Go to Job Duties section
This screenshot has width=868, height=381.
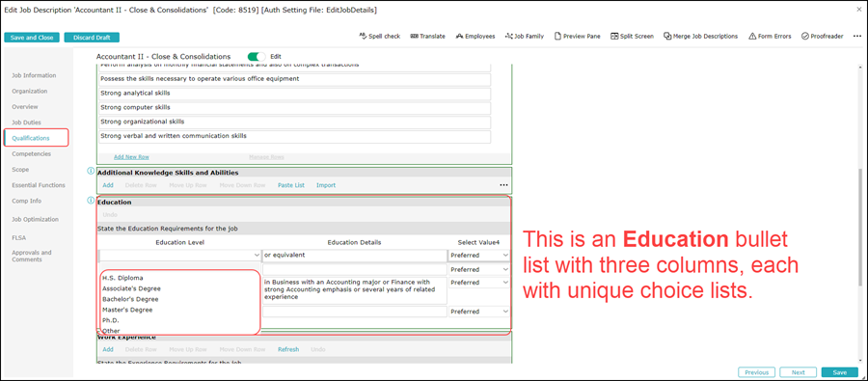pyautogui.click(x=27, y=122)
